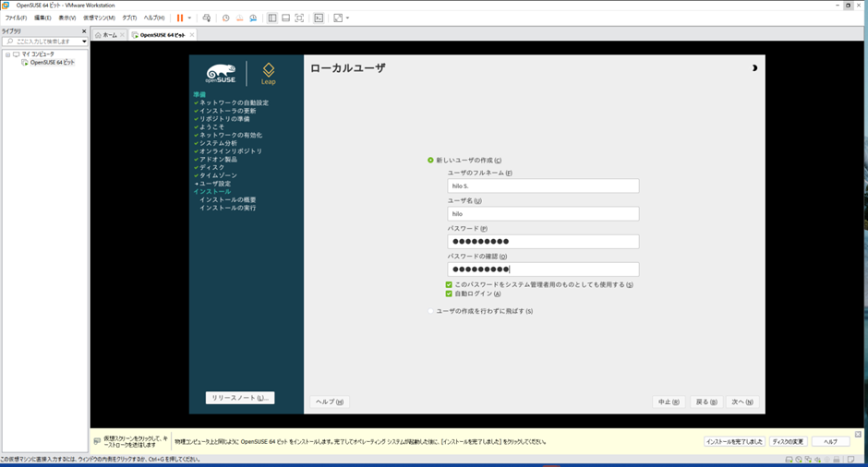
Task: Enter full screen mode icon
Action: pyautogui.click(x=299, y=18)
